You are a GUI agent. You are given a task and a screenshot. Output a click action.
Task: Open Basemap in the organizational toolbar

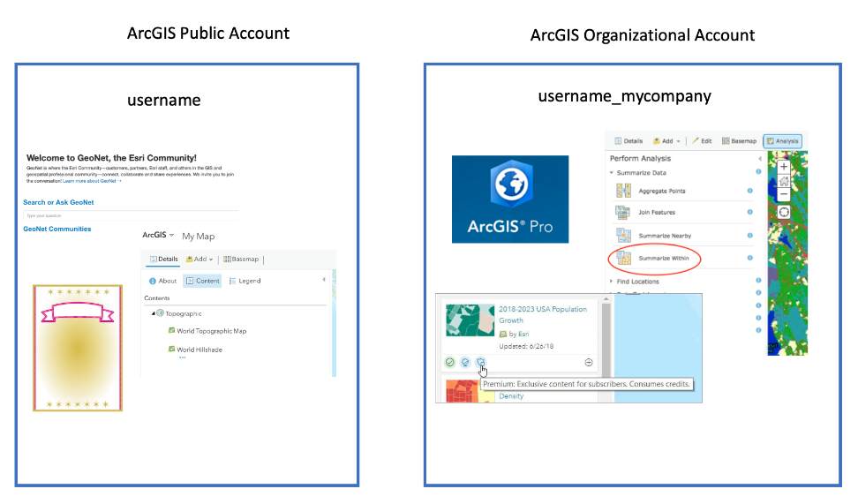(x=739, y=141)
